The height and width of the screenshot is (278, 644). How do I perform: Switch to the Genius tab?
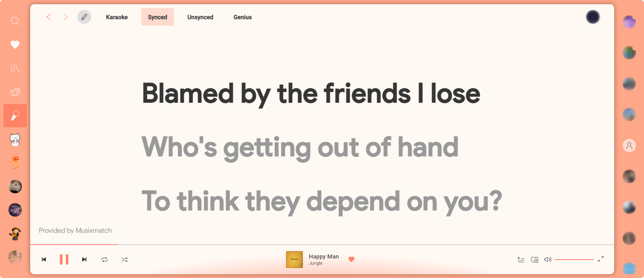click(x=242, y=17)
